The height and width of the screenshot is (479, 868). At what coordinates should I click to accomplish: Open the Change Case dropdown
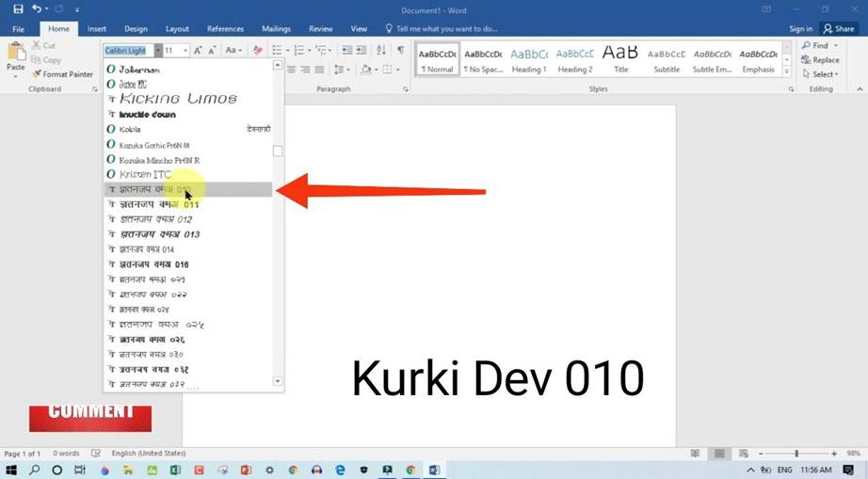[233, 50]
